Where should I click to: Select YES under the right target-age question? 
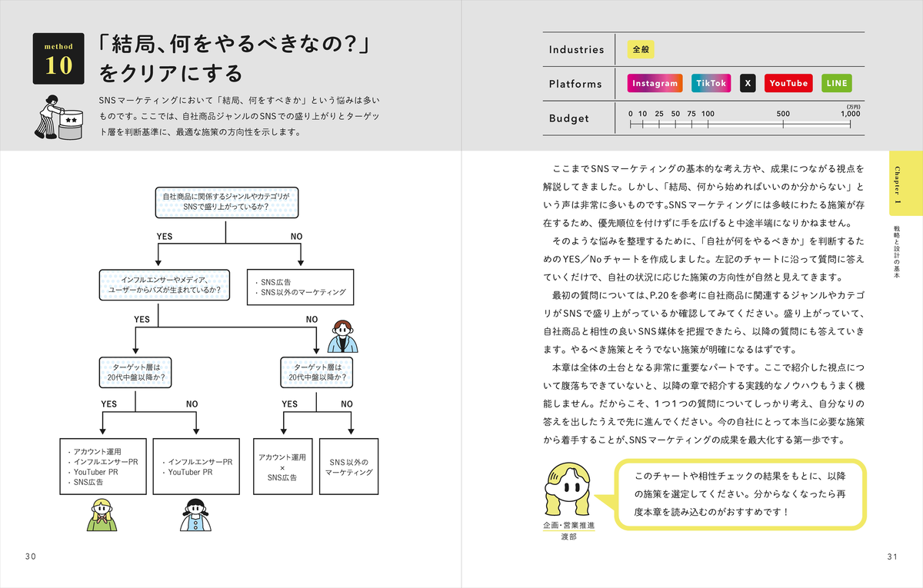[289, 403]
